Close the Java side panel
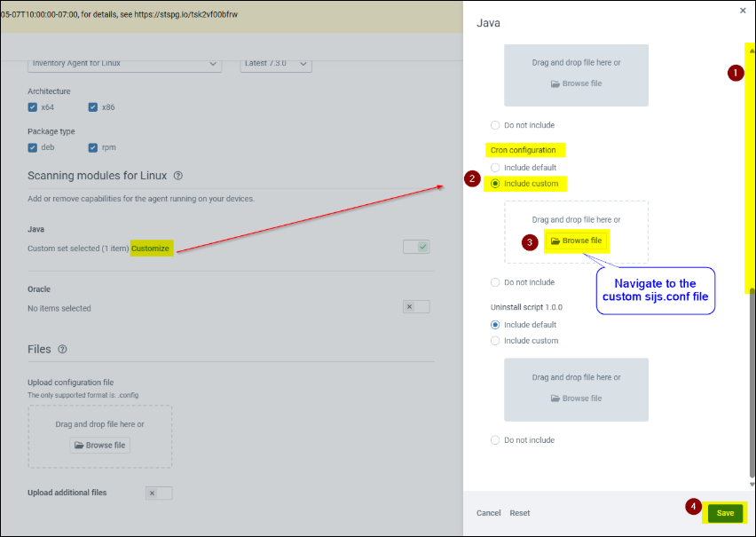The width and height of the screenshot is (756, 537). [x=743, y=10]
